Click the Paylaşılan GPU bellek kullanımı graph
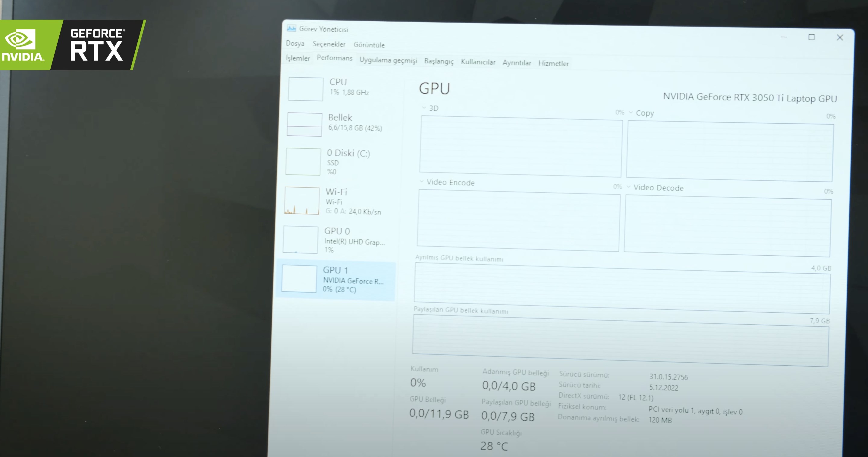This screenshot has width=868, height=457. click(x=620, y=340)
